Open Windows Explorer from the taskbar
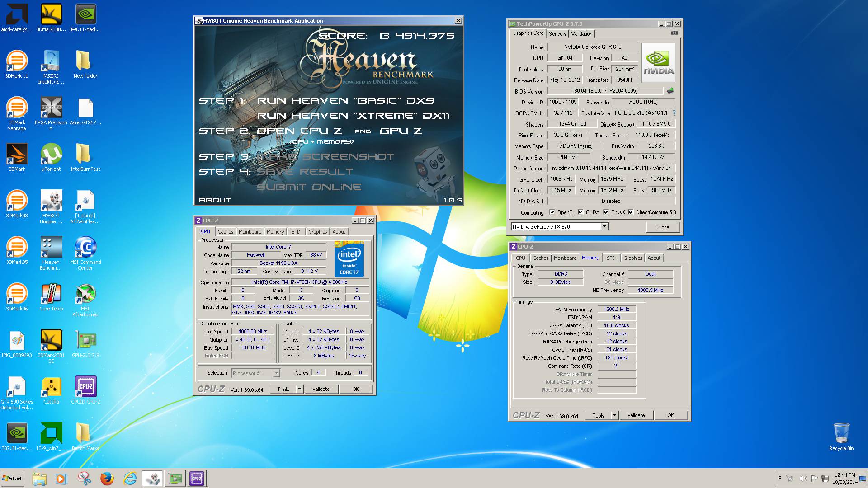The height and width of the screenshot is (488, 868). [39, 479]
